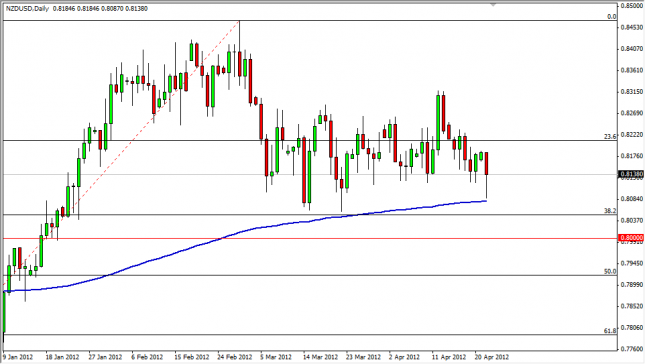Click the NZDUSD,Daily chart title text
The width and height of the screenshot is (645, 364).
coord(27,8)
